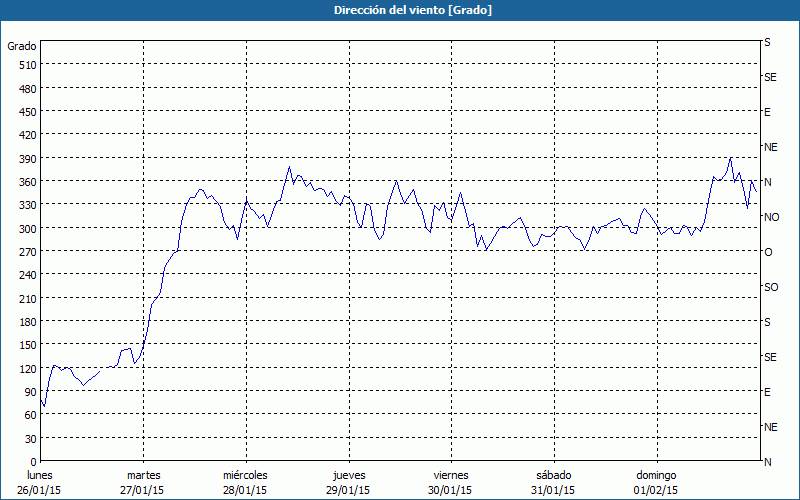This screenshot has height=500, width=800.
Task: Click the "lunes 26/01/15" date label
Action: coord(42,483)
